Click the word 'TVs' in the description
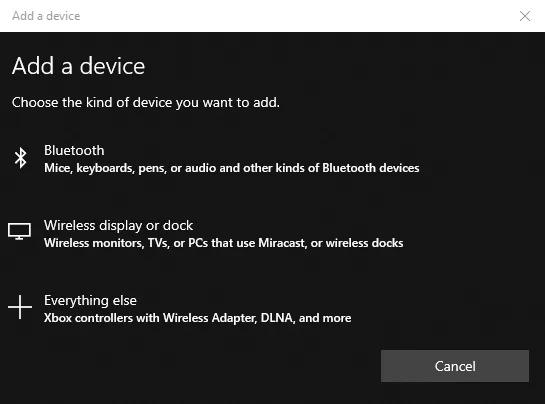This screenshot has height=404, width=545. click(158, 243)
